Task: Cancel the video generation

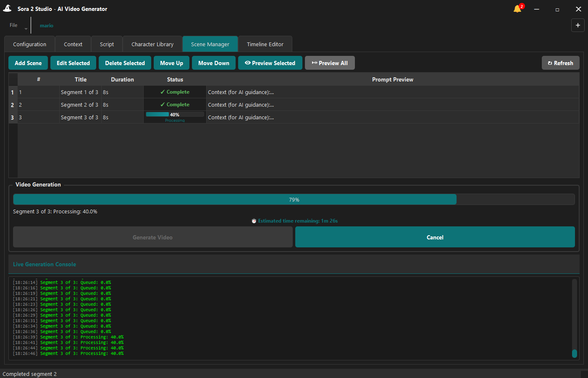Action: click(435, 237)
